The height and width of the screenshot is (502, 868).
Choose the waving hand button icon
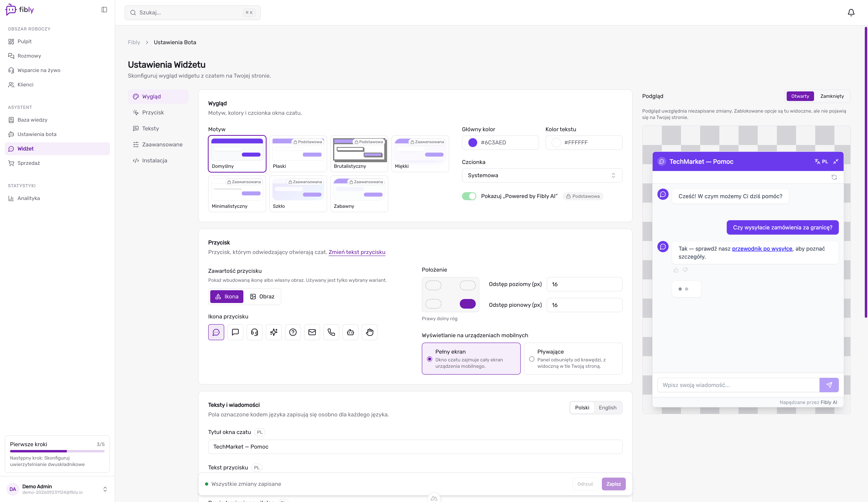(x=370, y=332)
